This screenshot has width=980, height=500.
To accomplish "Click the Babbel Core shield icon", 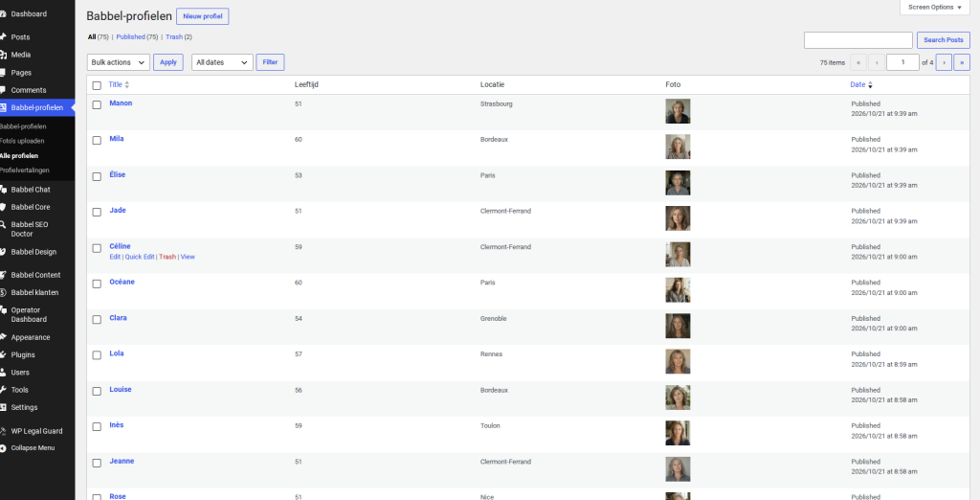I will click(3, 207).
